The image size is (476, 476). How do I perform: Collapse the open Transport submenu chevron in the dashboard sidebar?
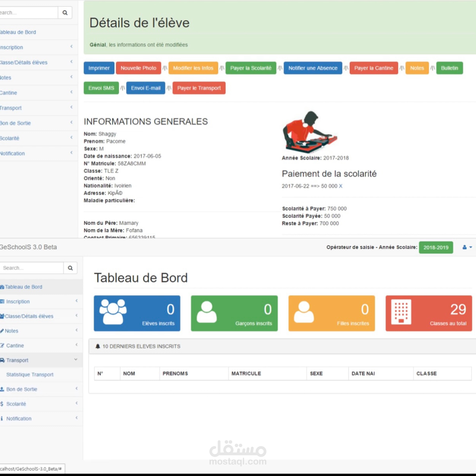click(x=76, y=359)
